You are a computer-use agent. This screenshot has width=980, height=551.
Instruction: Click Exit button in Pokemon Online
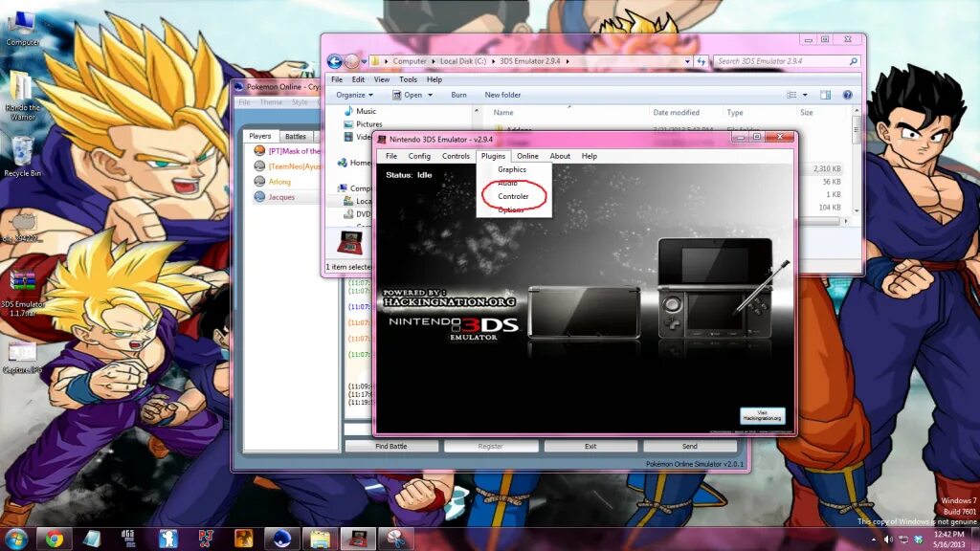[590, 446]
